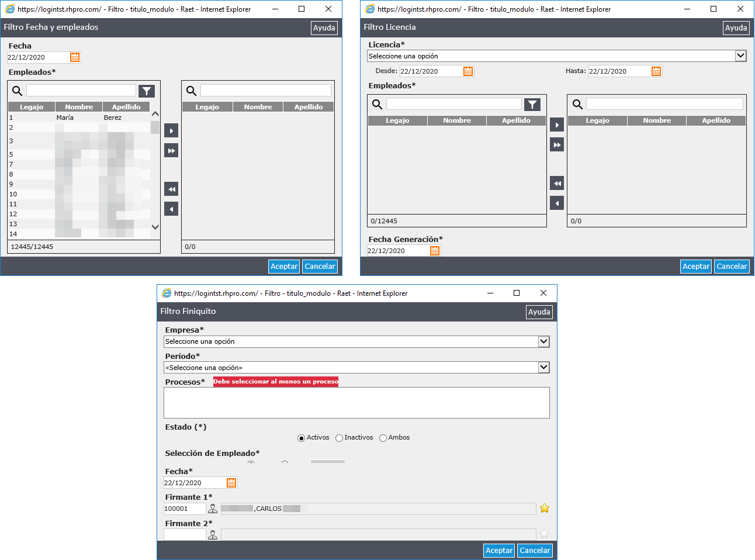The image size is (755, 560).
Task: Open the Fecha calendar picker in Filtro Fecha y empleados
Action: click(75, 57)
